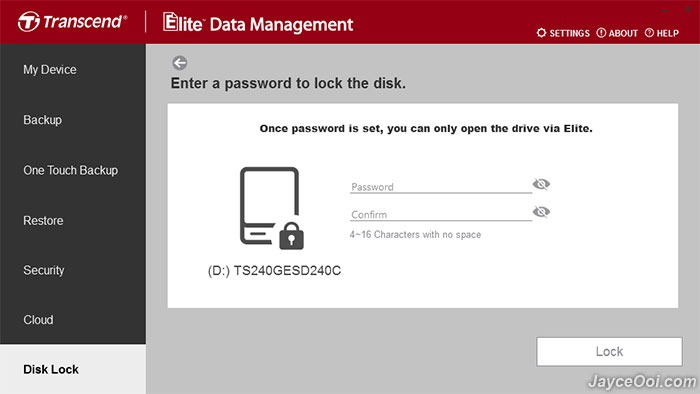Toggle visibility of the Confirm password
700x394 pixels.
pyautogui.click(x=541, y=212)
